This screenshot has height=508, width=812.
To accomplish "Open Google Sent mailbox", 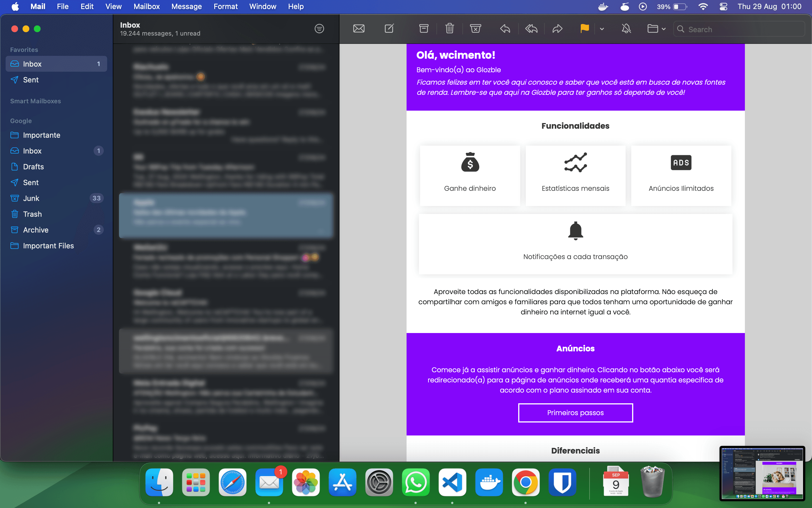I will [56, 182].
